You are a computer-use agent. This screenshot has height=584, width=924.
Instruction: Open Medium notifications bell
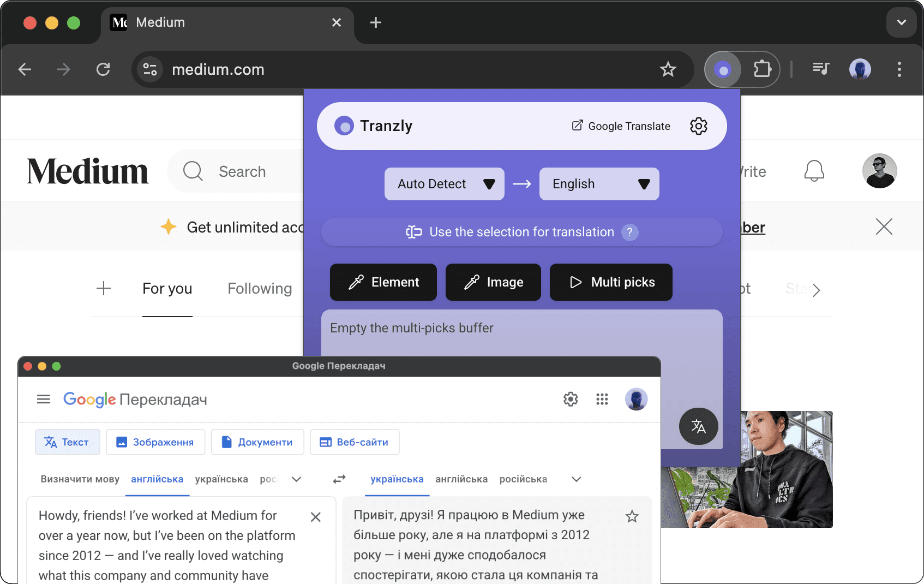coord(814,171)
